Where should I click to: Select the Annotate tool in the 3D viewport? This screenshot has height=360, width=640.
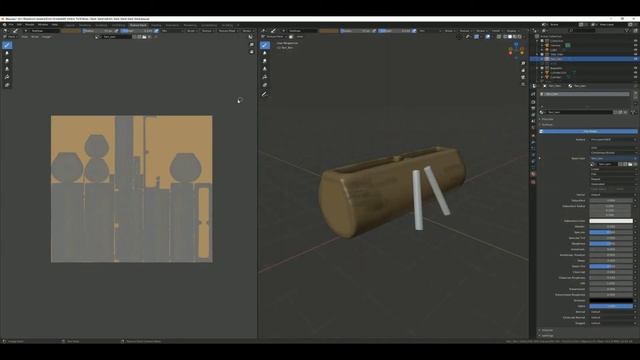coord(265,94)
